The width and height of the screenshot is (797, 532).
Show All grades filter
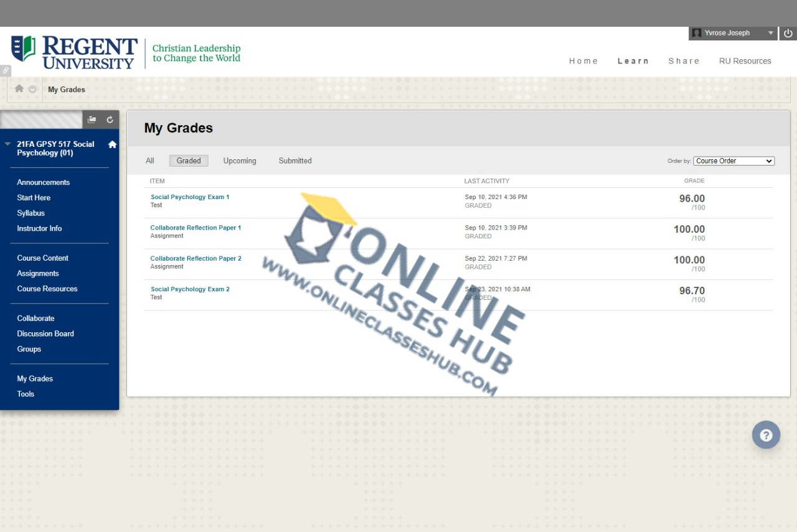149,161
